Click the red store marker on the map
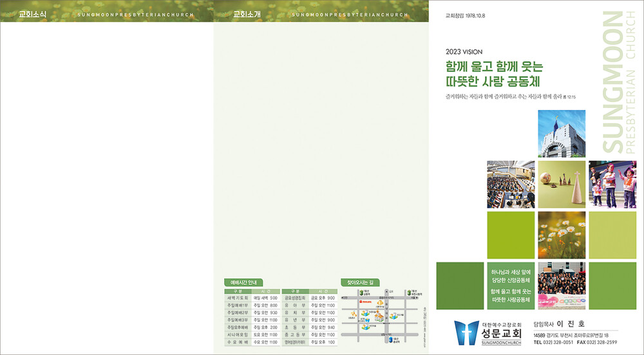Screen dimensions: 644x355 pyautogui.click(x=365, y=301)
